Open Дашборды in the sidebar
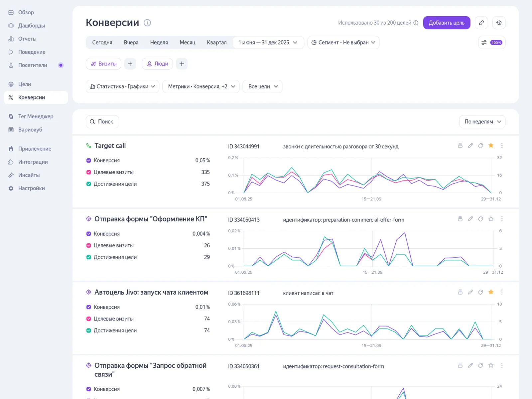Screen dimensions: 532x399 coord(36,26)
